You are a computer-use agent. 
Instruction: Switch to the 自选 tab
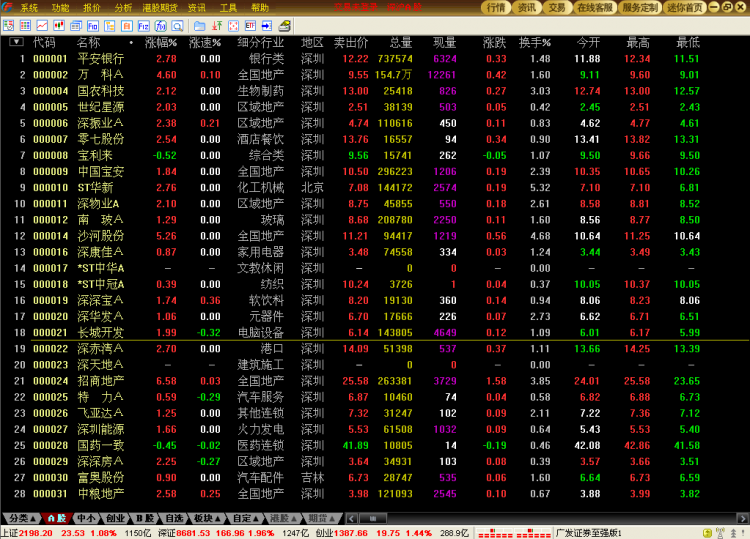[174, 518]
